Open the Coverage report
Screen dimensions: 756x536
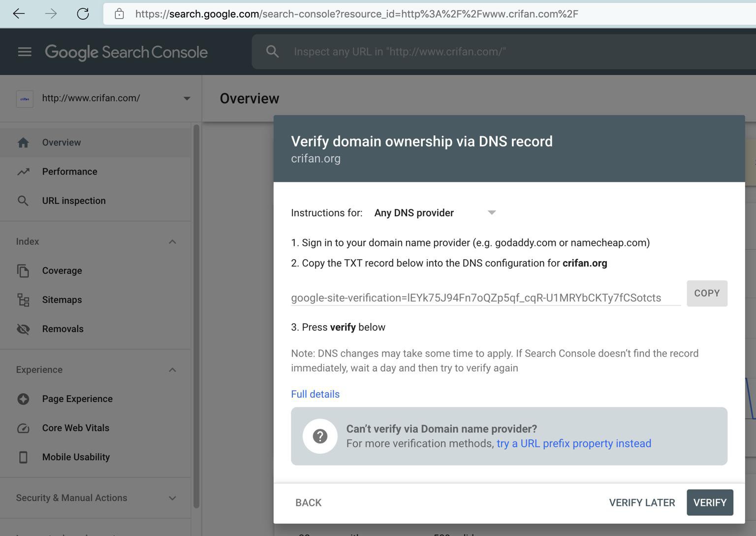tap(95, 271)
